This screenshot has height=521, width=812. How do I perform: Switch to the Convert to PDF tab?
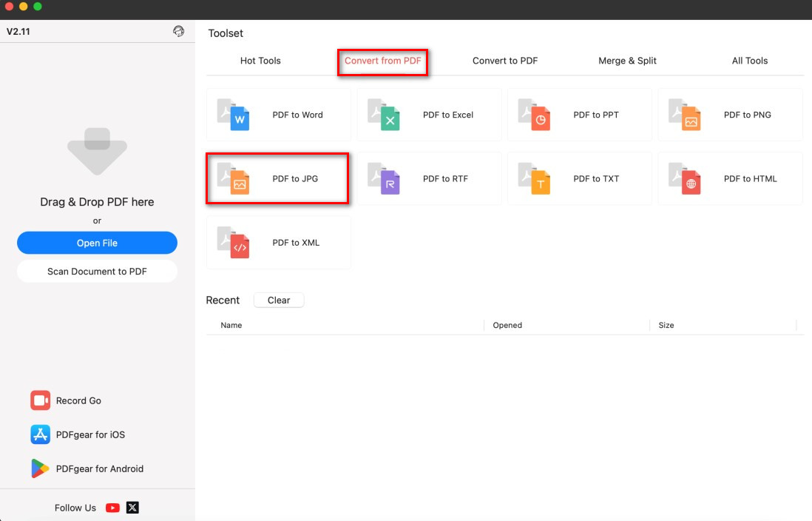(x=505, y=61)
